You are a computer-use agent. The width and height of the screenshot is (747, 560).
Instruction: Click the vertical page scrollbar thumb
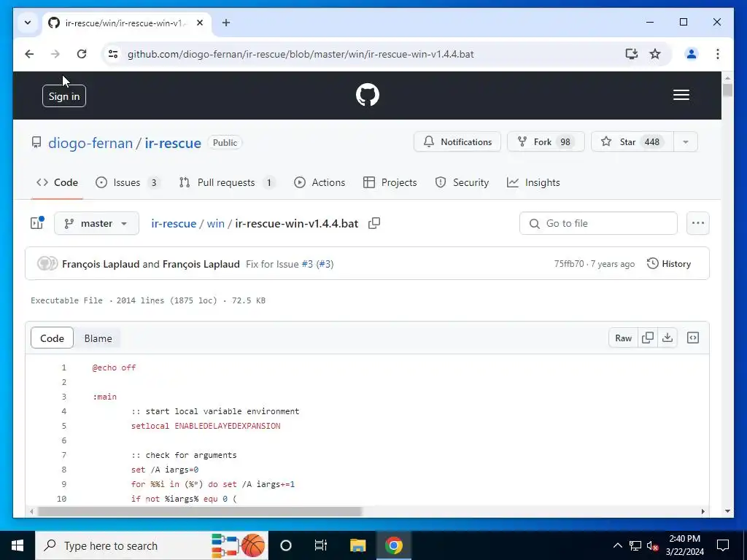point(727,90)
